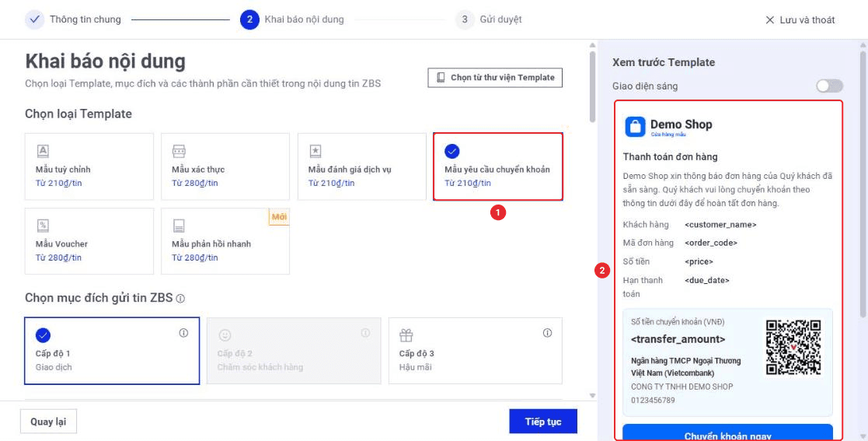Image resolution: width=868 pixels, height=441 pixels.
Task: Click the Xem trước Template heading
Action: point(663,62)
